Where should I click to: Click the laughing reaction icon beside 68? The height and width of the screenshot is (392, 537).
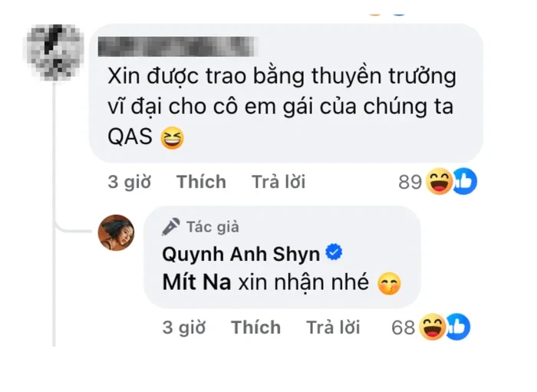[432, 327]
